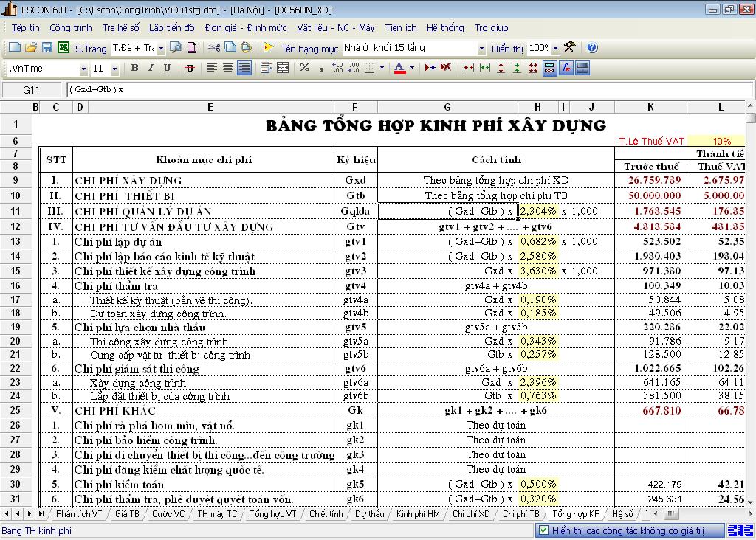756x540 pixels.
Task: Open the Tên hạng mục dropdown list
Action: click(481, 49)
